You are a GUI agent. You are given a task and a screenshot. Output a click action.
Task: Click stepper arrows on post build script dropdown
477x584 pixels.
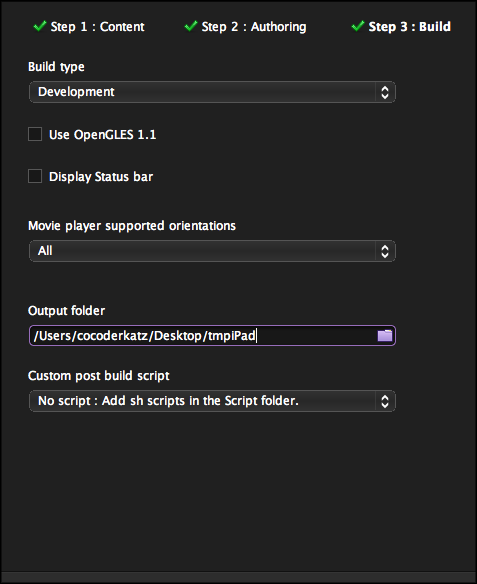pos(385,401)
